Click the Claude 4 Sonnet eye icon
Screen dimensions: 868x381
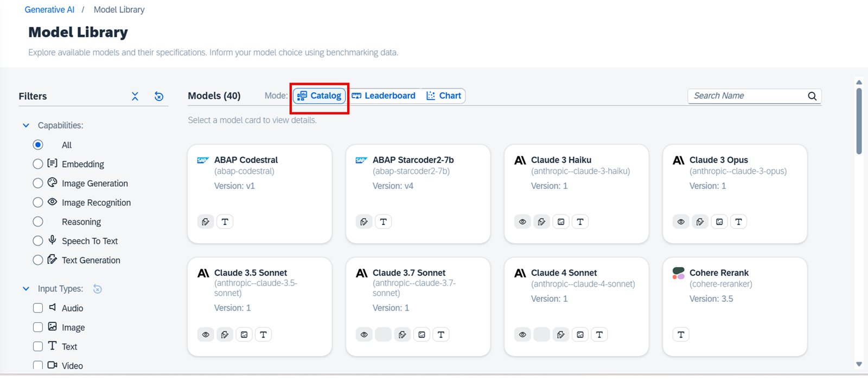tap(522, 334)
